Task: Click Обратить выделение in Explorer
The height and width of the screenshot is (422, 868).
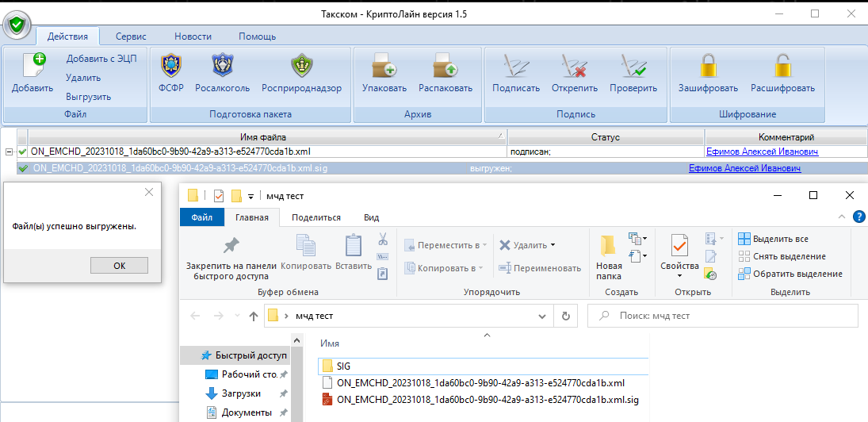Action: click(x=790, y=274)
